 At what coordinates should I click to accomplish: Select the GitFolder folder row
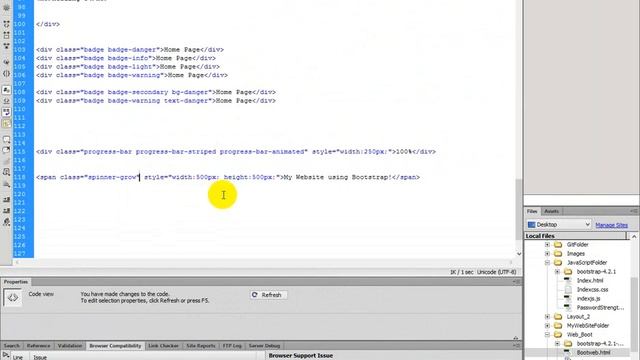(577, 245)
